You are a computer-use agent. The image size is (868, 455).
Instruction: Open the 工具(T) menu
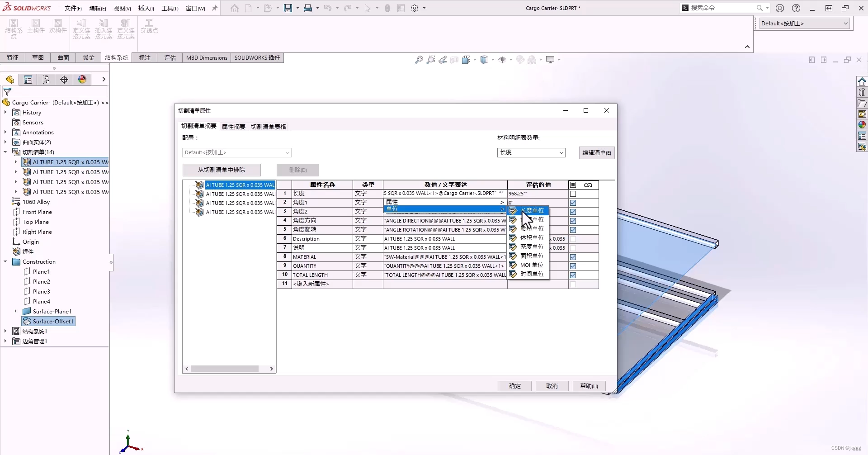170,8
